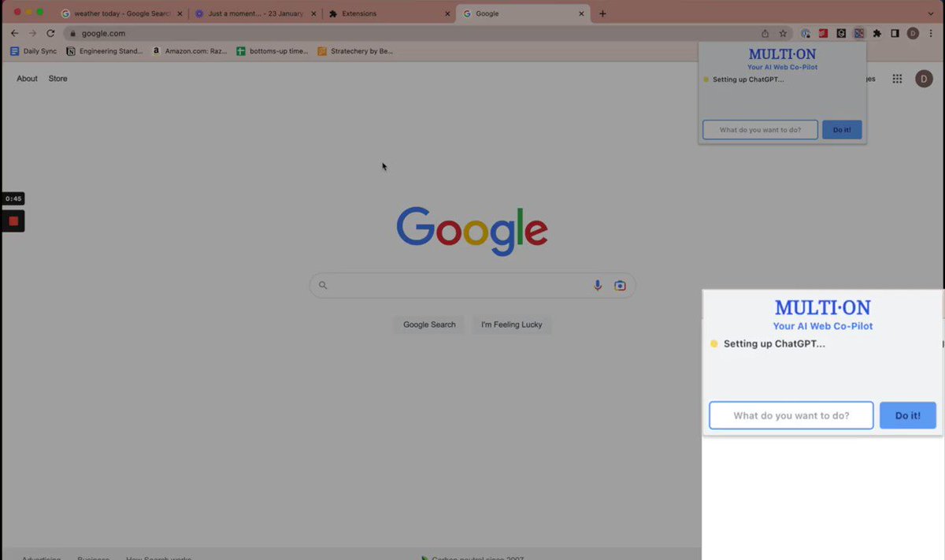Select the Google tab
This screenshot has width=945, height=560.
coord(523,13)
